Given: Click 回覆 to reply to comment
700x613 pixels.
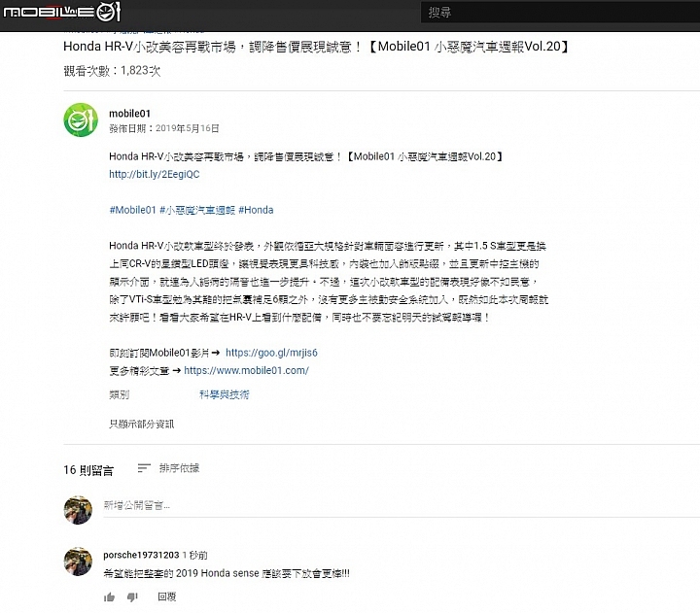Looking at the screenshot, I should (167, 596).
